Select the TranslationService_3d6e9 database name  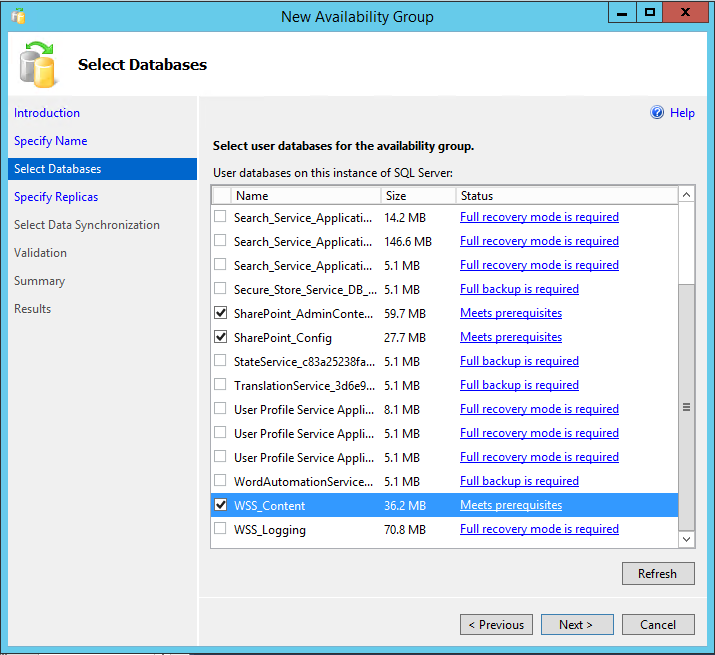(x=304, y=386)
